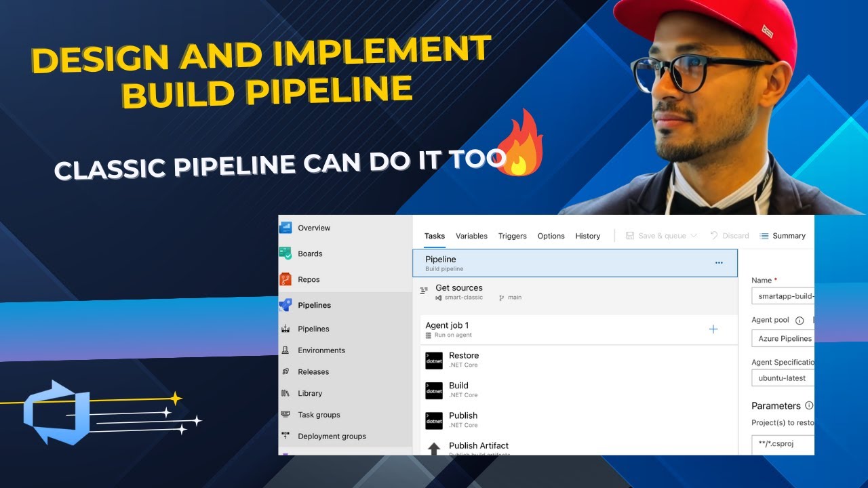This screenshot has height=488, width=868.
Task: Open the Pipeline row ellipsis menu
Action: pyautogui.click(x=719, y=263)
